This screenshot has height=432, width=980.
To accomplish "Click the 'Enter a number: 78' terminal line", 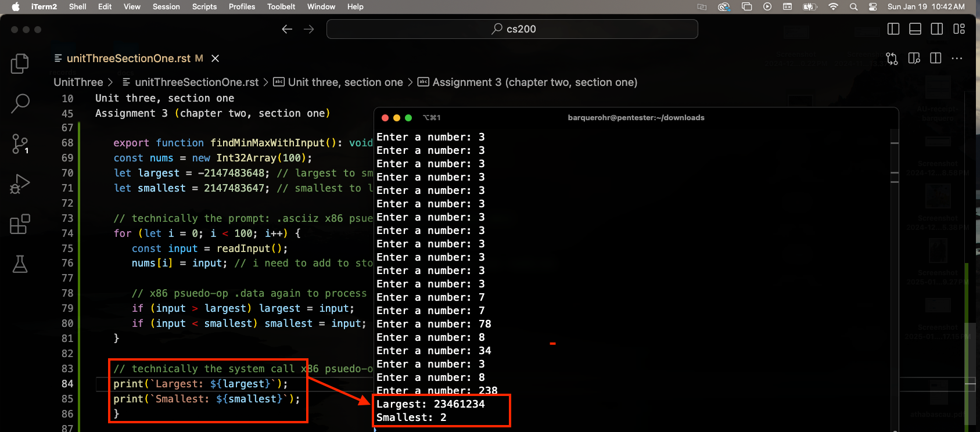I will (434, 324).
